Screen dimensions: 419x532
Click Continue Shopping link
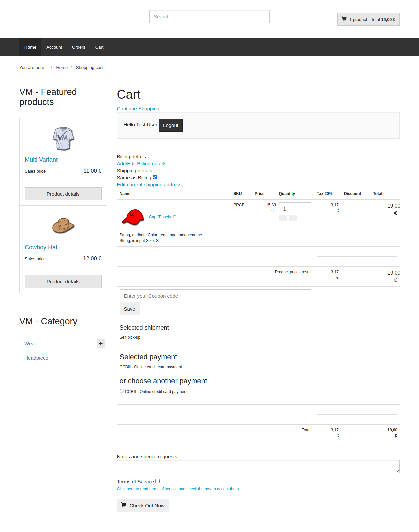(x=138, y=109)
